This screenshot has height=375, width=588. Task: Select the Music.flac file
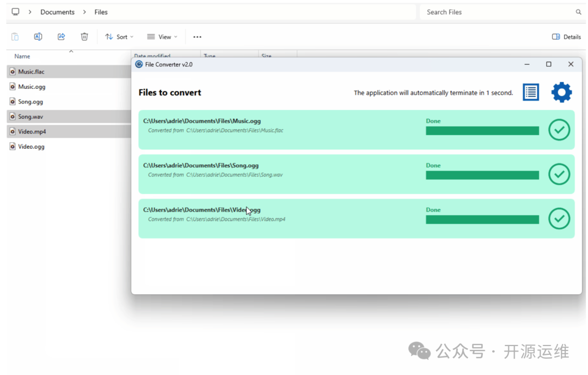(x=31, y=71)
